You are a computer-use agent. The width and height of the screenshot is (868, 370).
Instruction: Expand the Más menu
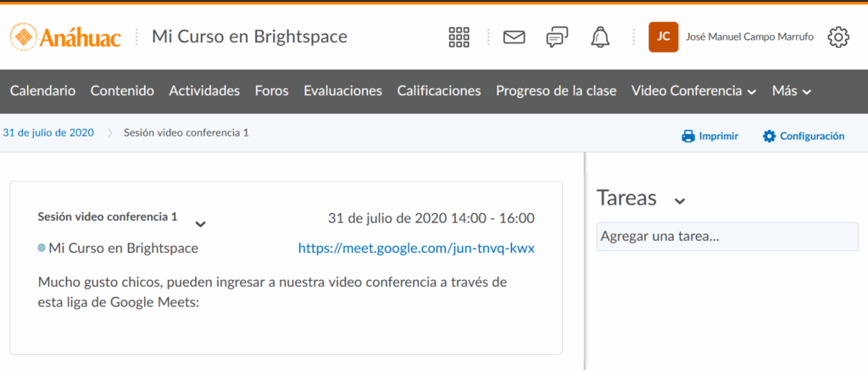(792, 91)
